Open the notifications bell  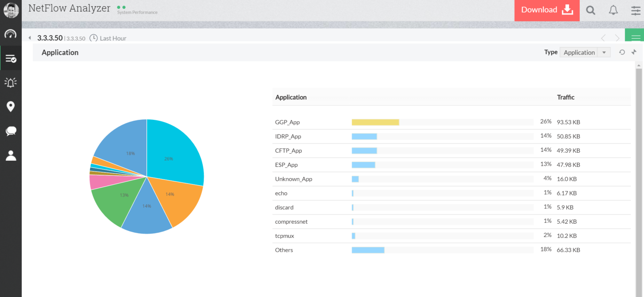tap(613, 10)
